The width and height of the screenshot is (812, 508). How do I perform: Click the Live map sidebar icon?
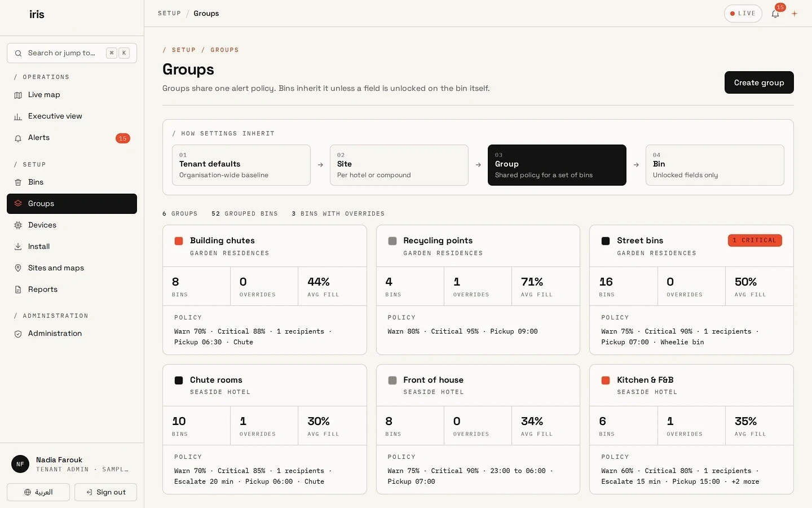click(18, 95)
